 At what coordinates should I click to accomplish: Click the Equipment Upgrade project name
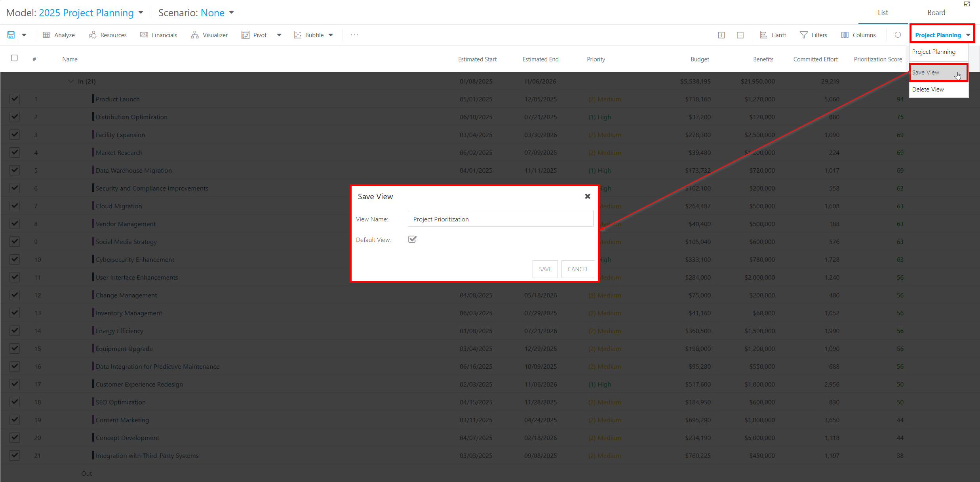pyautogui.click(x=124, y=349)
